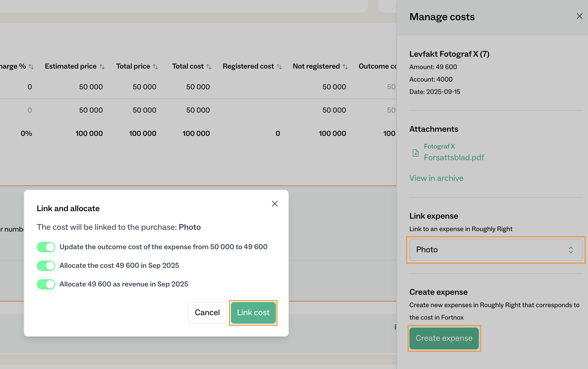Sort by Registered cost arrows icon
Viewport: 588px width, 369px height.
[279, 67]
